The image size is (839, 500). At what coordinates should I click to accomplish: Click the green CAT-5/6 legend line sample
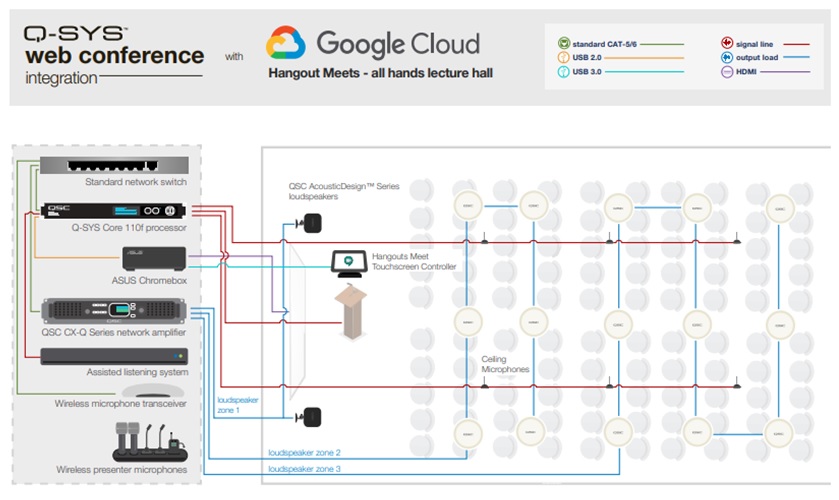click(662, 44)
